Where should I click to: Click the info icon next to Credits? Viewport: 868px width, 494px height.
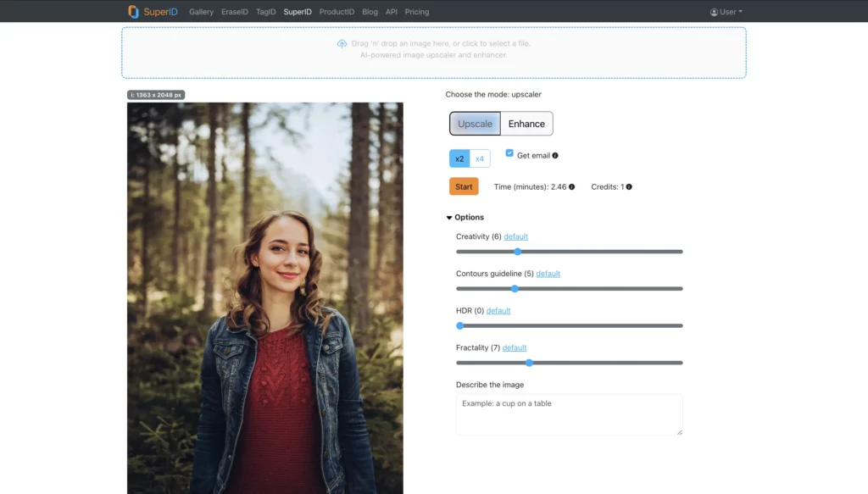(x=629, y=186)
